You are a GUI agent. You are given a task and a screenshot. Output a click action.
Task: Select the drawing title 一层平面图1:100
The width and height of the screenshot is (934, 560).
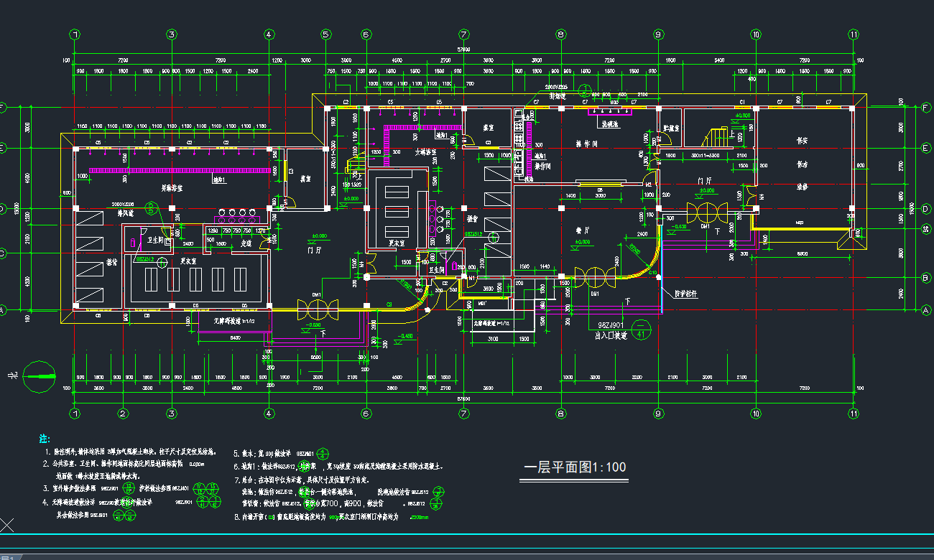click(575, 467)
